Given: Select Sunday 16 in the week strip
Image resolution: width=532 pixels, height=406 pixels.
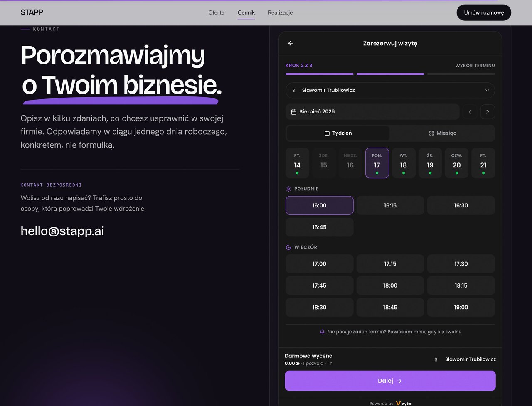Looking at the screenshot, I should (x=350, y=163).
